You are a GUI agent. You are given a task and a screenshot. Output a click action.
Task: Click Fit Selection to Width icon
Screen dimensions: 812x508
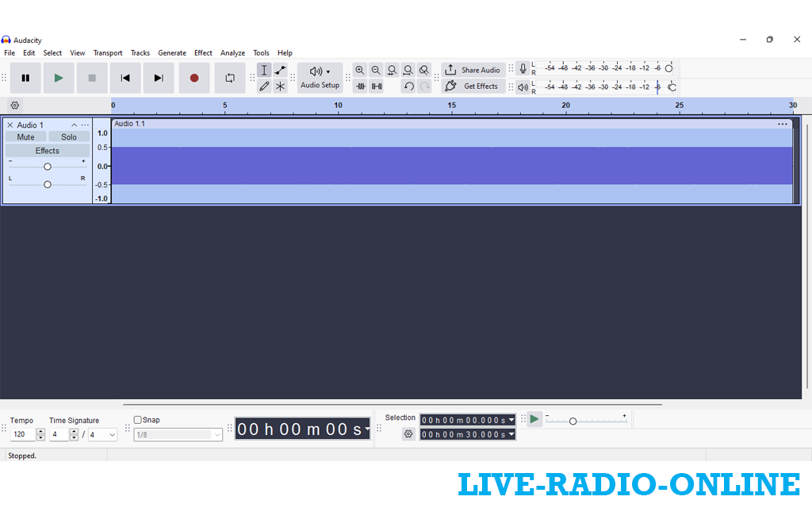(392, 70)
